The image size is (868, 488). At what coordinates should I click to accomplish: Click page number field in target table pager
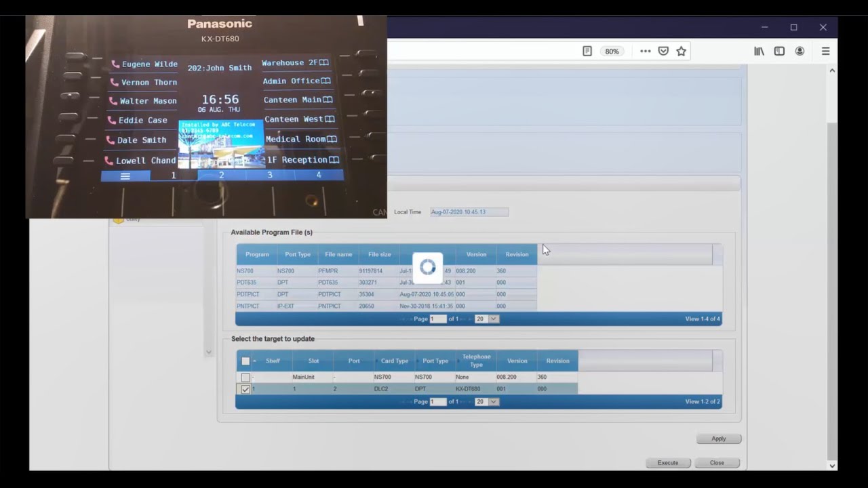point(438,401)
